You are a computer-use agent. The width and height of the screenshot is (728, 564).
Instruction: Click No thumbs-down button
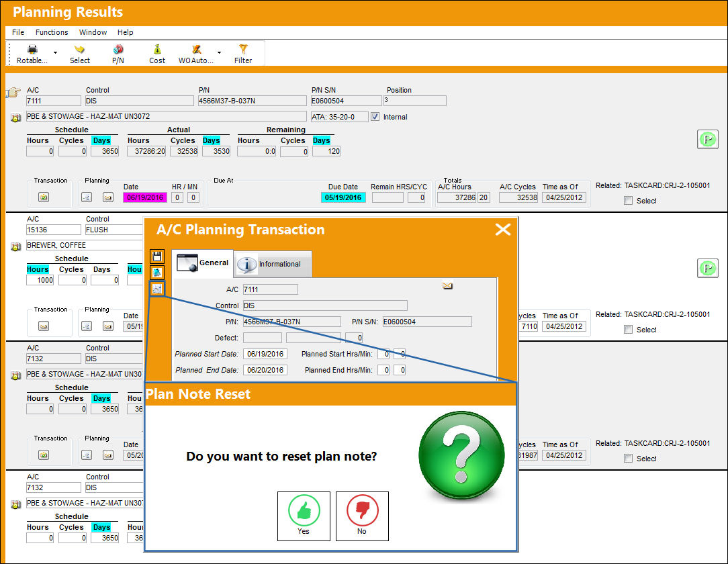[x=362, y=516]
